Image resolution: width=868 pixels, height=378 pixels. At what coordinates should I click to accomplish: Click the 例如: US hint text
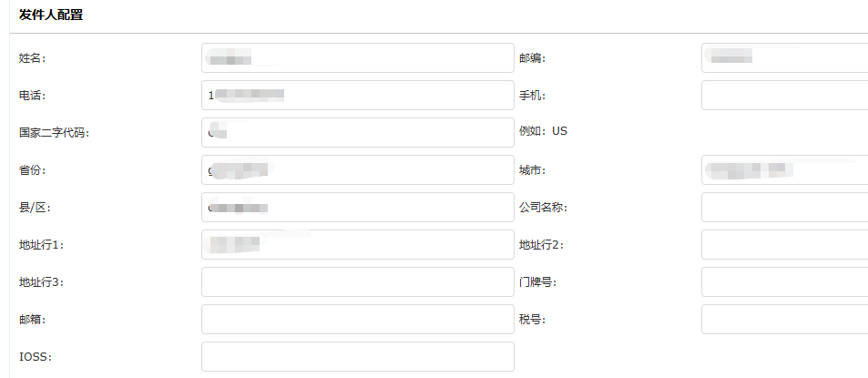click(543, 131)
